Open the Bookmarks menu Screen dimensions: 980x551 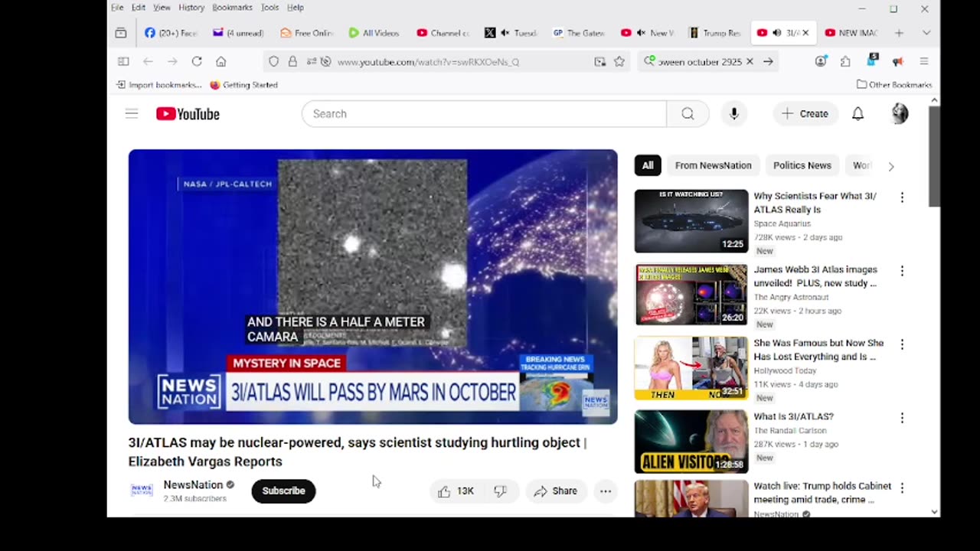tap(232, 8)
